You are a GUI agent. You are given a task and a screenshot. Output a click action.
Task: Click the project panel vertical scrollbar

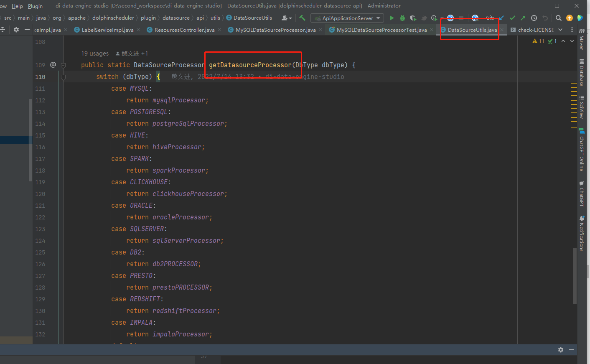[30, 140]
